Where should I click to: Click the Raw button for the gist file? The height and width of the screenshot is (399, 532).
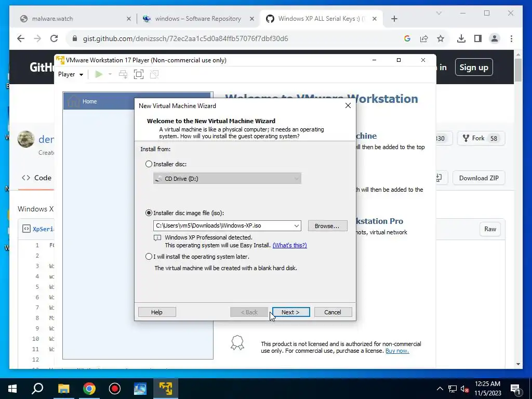490,229
